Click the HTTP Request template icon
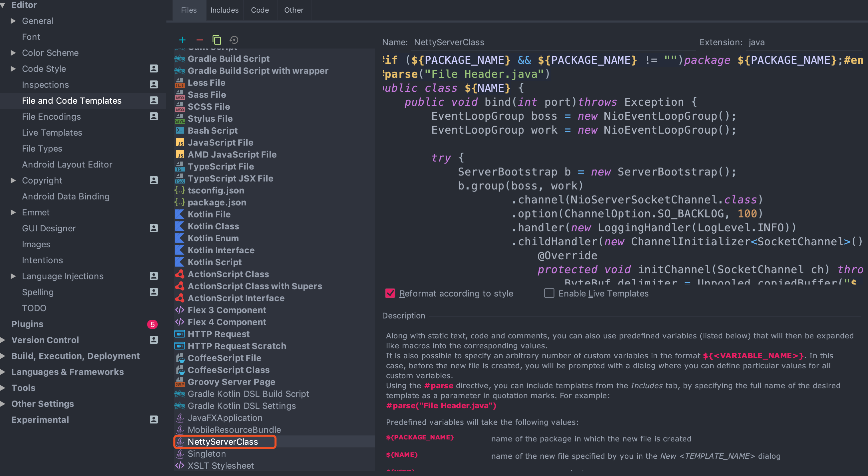This screenshot has width=868, height=476. [x=180, y=334]
